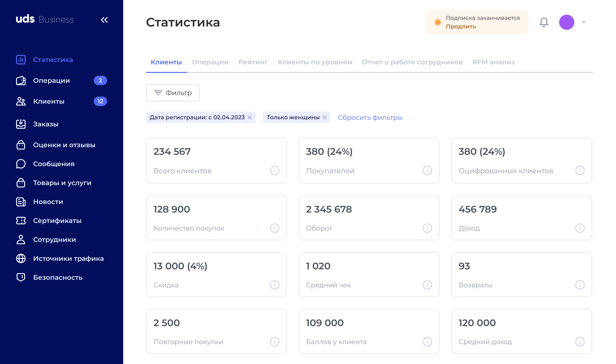Switch to the RFM анализ tab

(x=493, y=62)
